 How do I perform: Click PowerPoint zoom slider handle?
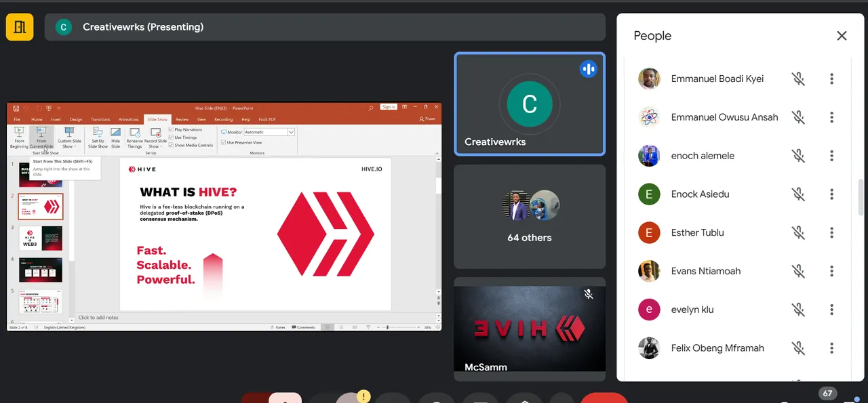[388, 327]
